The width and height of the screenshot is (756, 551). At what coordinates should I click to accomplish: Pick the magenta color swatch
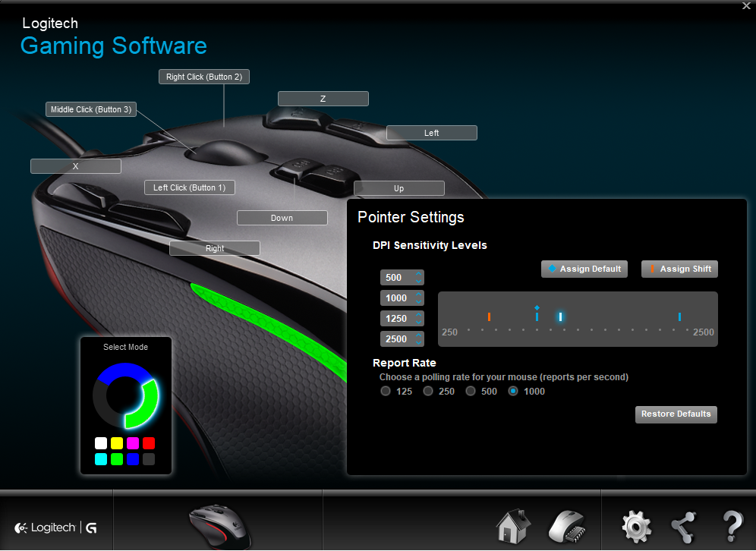pyautogui.click(x=133, y=443)
